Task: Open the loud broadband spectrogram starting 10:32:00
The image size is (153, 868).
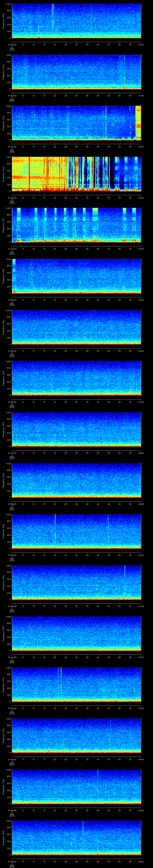Action: click(76, 174)
